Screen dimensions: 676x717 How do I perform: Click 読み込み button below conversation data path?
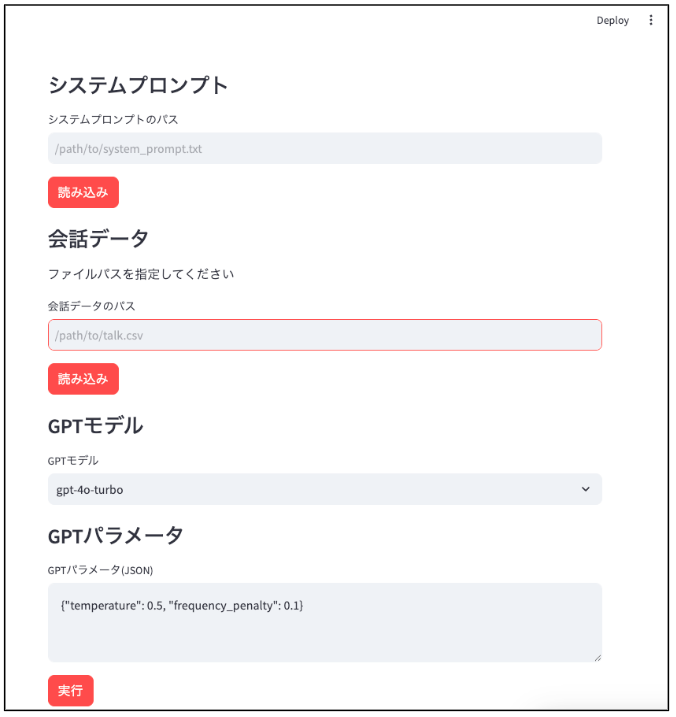[83, 379]
